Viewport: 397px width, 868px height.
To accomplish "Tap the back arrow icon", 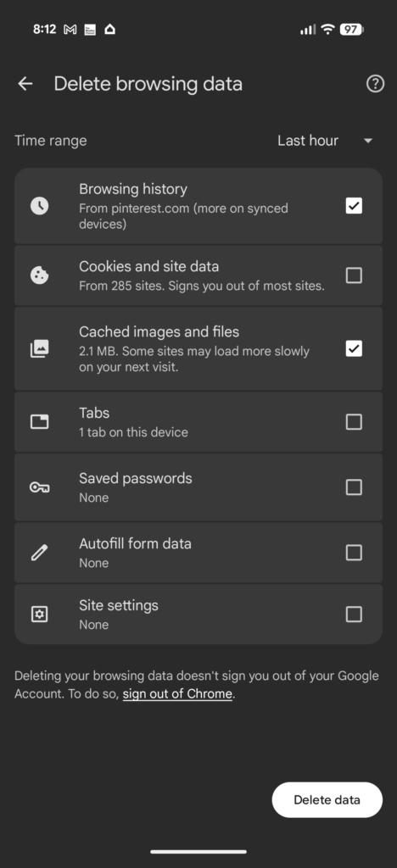I will (x=25, y=84).
